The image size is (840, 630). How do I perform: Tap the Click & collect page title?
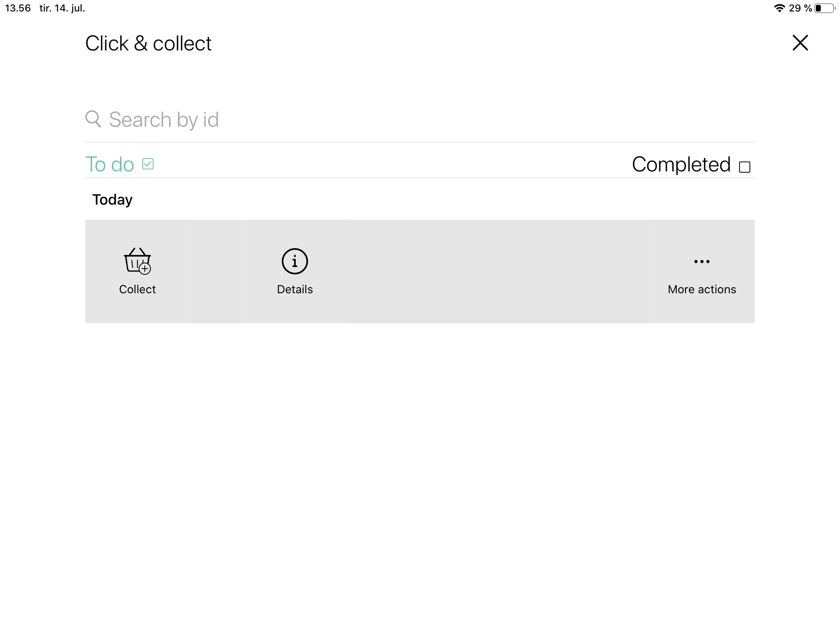point(148,43)
